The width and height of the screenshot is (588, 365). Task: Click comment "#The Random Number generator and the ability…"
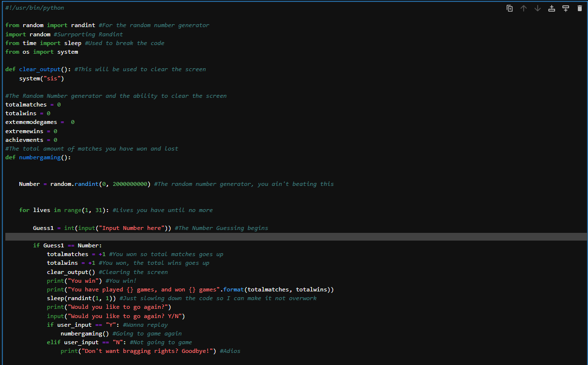pyautogui.click(x=116, y=96)
